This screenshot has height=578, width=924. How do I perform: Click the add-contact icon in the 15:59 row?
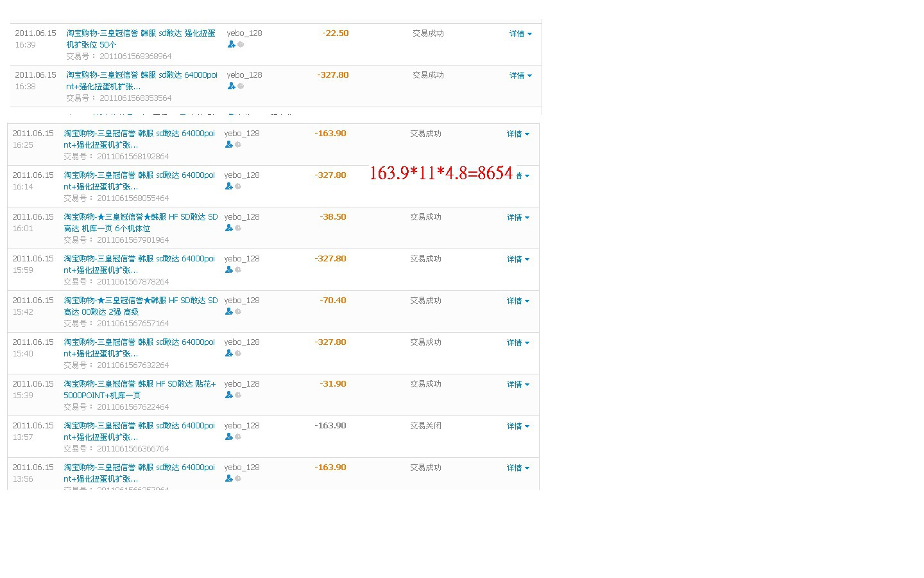pyautogui.click(x=228, y=270)
